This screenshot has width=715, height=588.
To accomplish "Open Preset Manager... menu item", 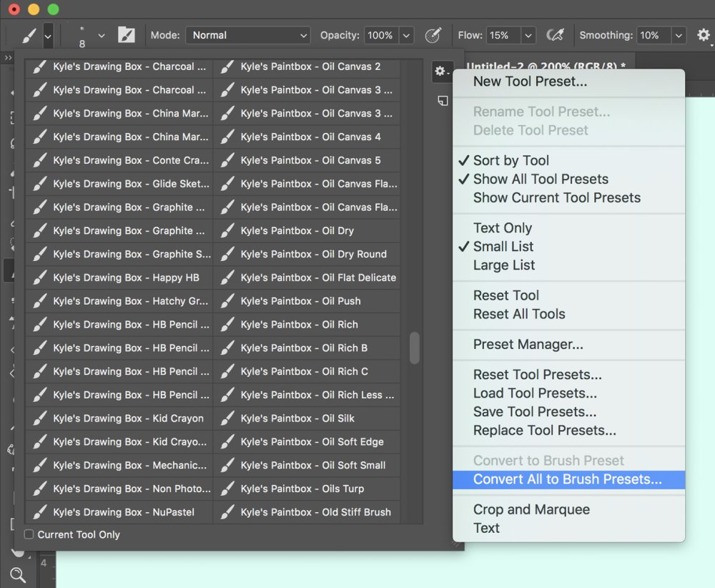I will coord(568,344).
